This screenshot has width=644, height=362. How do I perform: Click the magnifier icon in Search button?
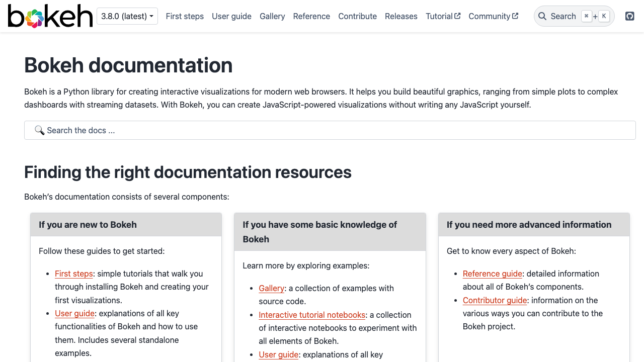pyautogui.click(x=542, y=16)
